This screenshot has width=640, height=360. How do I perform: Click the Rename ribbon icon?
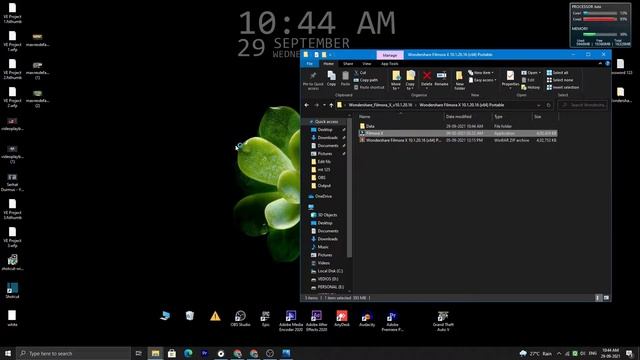tap(441, 78)
